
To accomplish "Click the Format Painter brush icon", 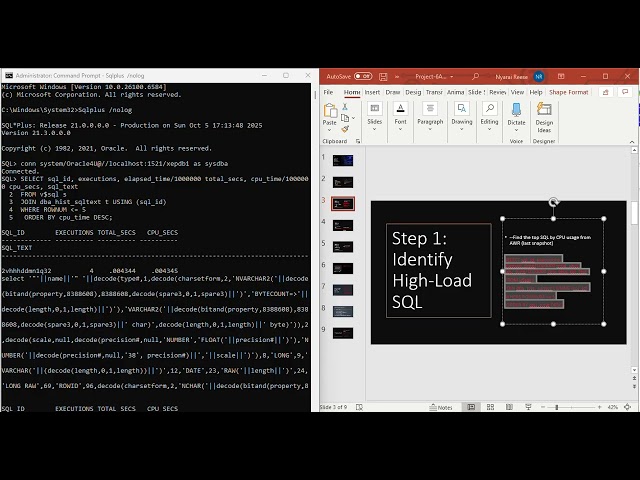I will (345, 129).
